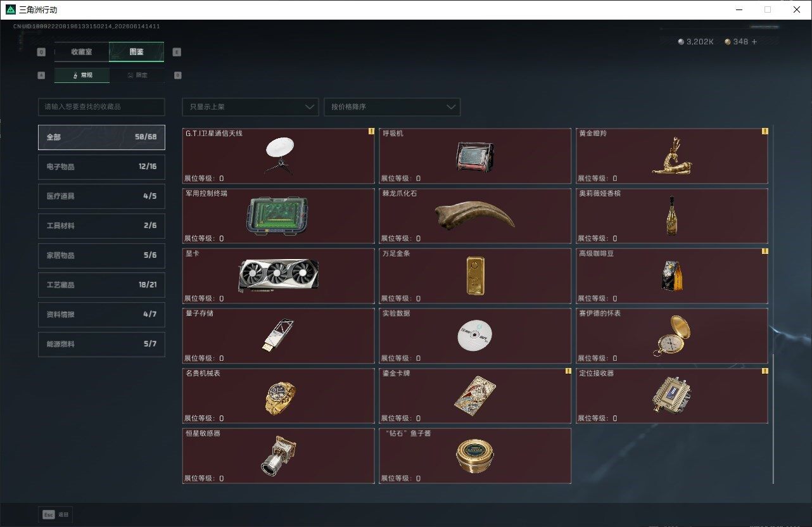
Task: Click alert badge on 黄金瞪羚 card
Action: tap(764, 132)
